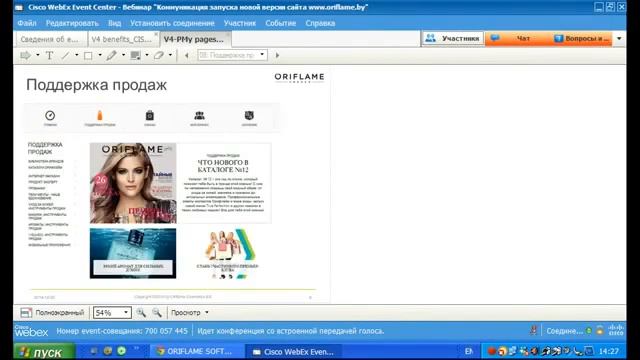Image resolution: width=640 pixels, height=360 pixels.
Task: Select the arrow Pointer annotation tool
Action: (x=25, y=55)
